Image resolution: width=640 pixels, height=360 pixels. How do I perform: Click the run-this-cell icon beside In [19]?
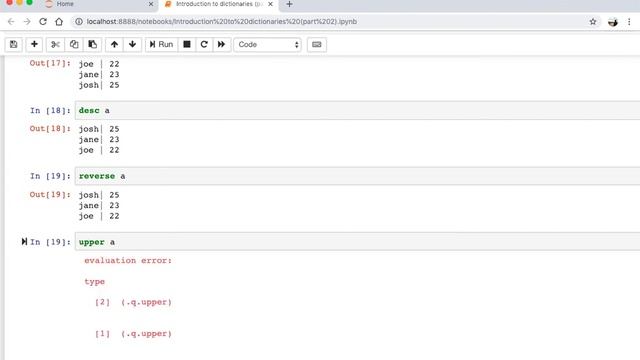(24, 242)
